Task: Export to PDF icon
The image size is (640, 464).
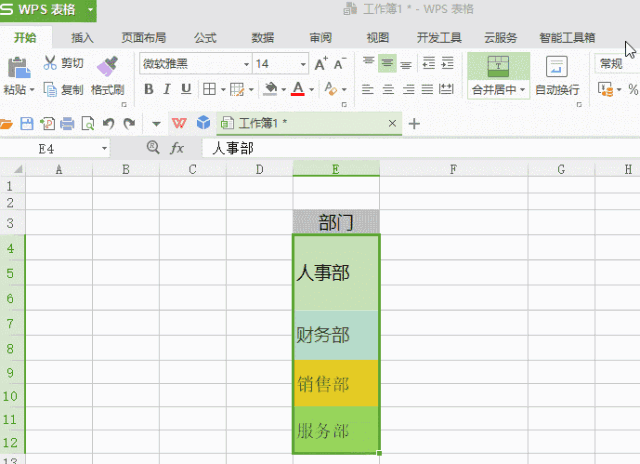Action: [x=47, y=123]
